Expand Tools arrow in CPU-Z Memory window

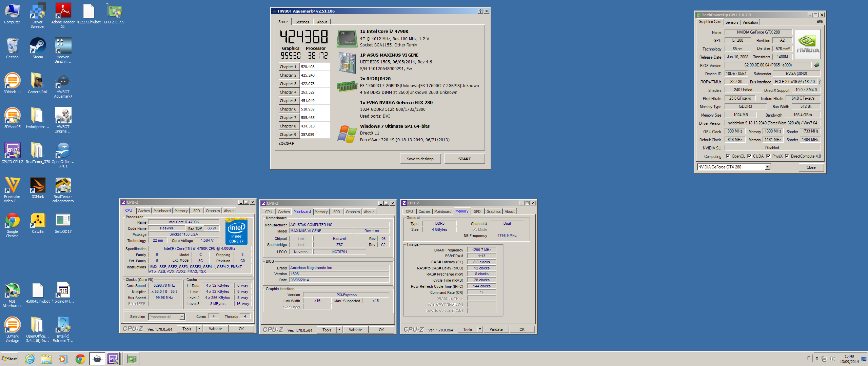(480, 329)
